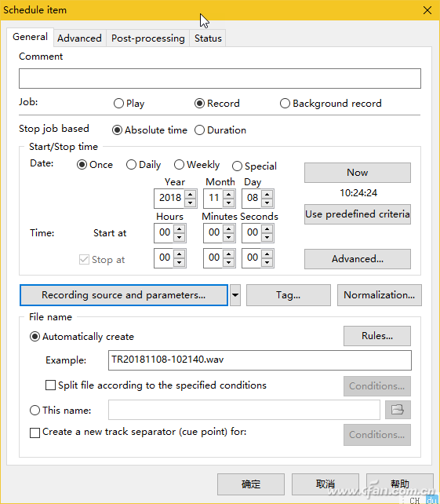Increase Stop at minutes
440x504 pixels.
pyautogui.click(x=228, y=254)
